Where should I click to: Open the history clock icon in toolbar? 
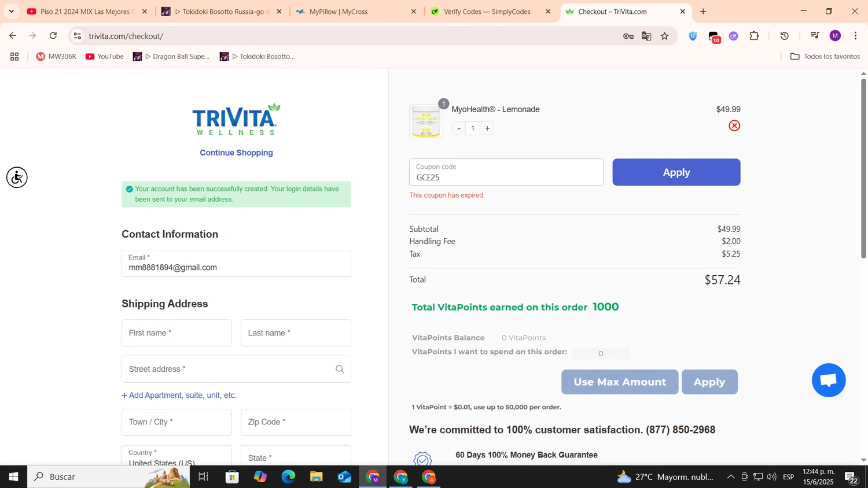pyautogui.click(x=785, y=36)
